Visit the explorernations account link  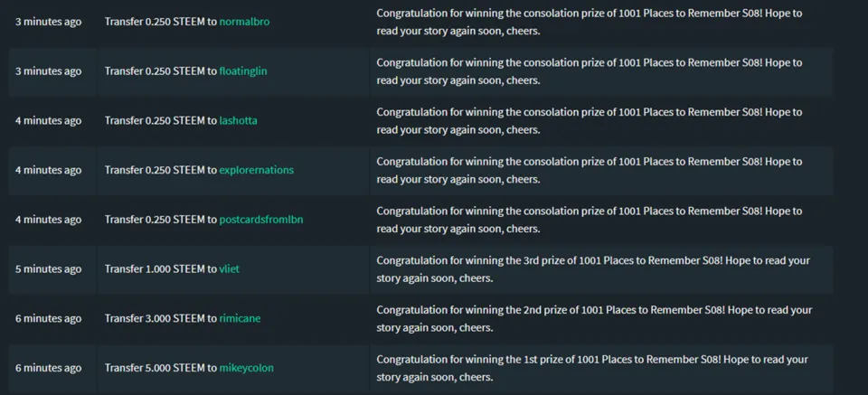coord(256,170)
